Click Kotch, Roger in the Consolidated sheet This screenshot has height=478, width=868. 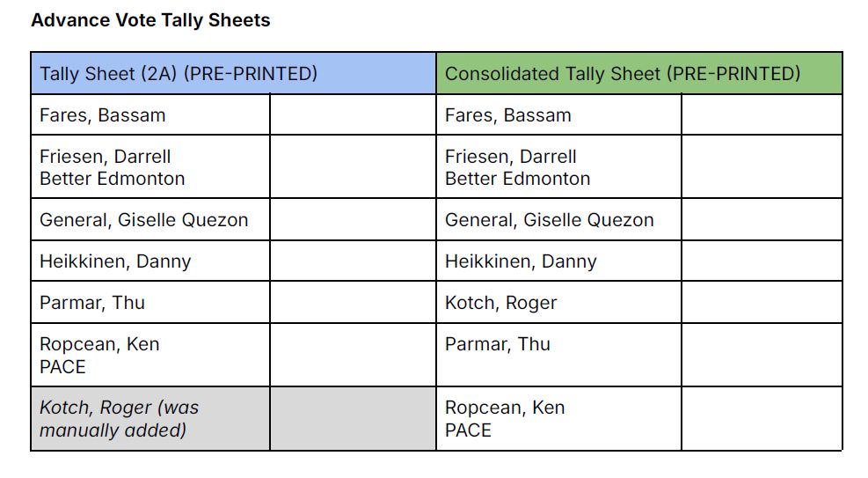coord(501,303)
